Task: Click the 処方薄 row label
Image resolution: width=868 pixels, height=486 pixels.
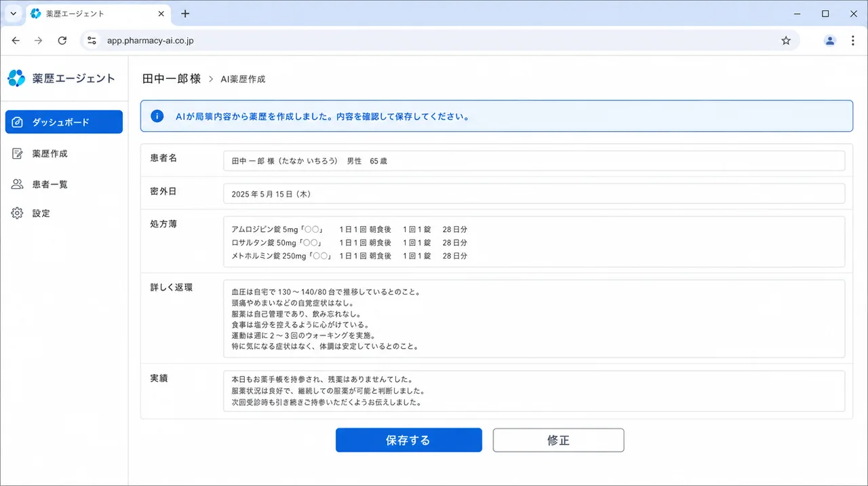Action: click(x=163, y=223)
